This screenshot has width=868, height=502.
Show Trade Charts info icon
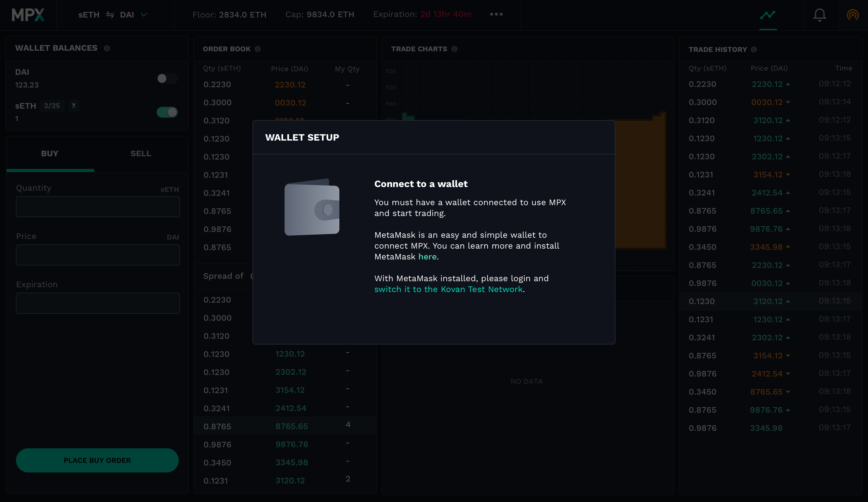click(455, 49)
